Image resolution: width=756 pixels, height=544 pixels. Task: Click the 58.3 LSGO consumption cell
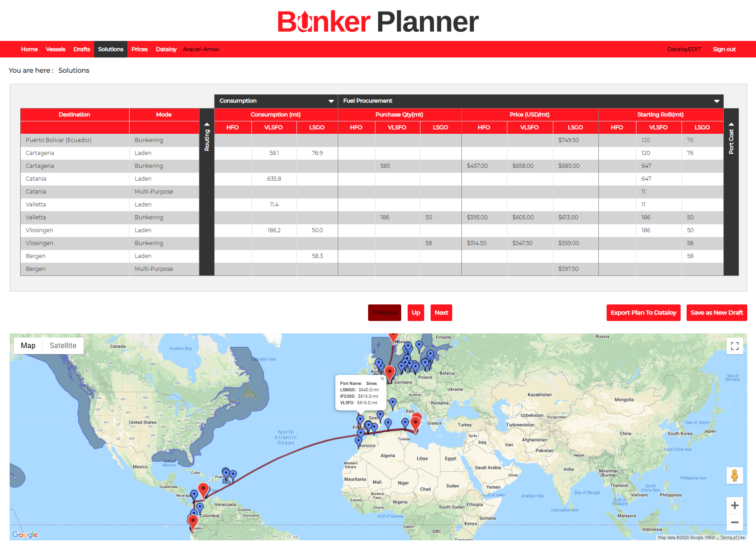tap(317, 256)
